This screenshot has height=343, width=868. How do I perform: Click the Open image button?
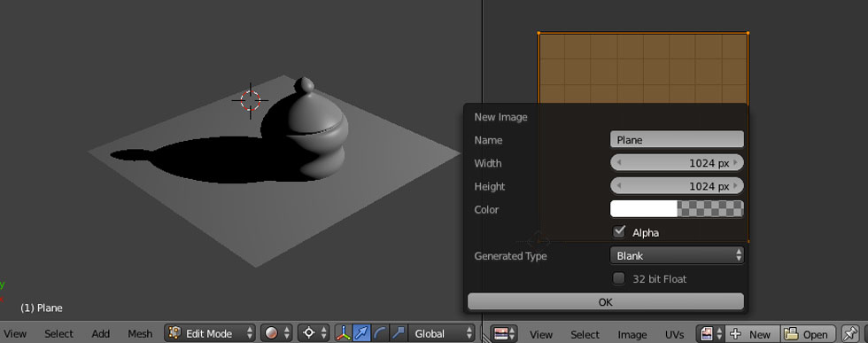(808, 333)
